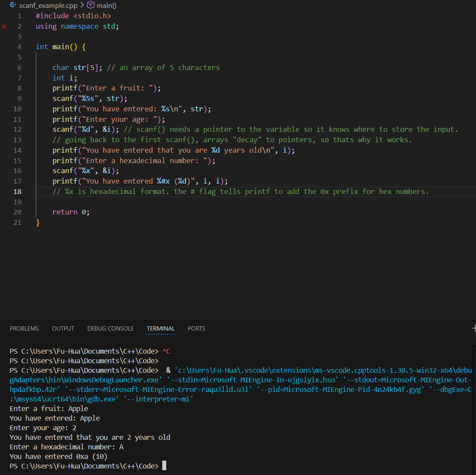Screen dimensions: 476x475
Task: Open the scanf_example.cpp breadcrumb dropdown
Action: click(48, 5)
